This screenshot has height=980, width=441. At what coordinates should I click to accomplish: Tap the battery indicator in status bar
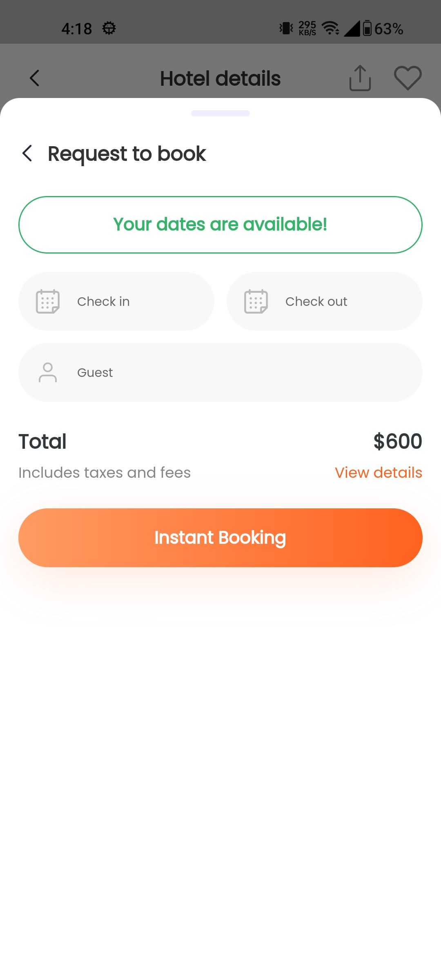pos(367,29)
